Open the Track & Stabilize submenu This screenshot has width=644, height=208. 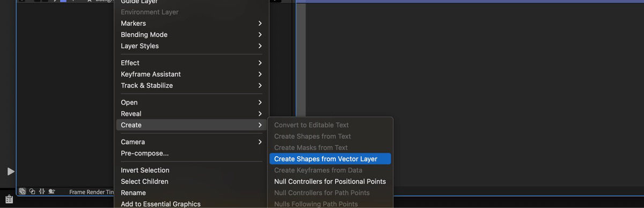[x=191, y=85]
